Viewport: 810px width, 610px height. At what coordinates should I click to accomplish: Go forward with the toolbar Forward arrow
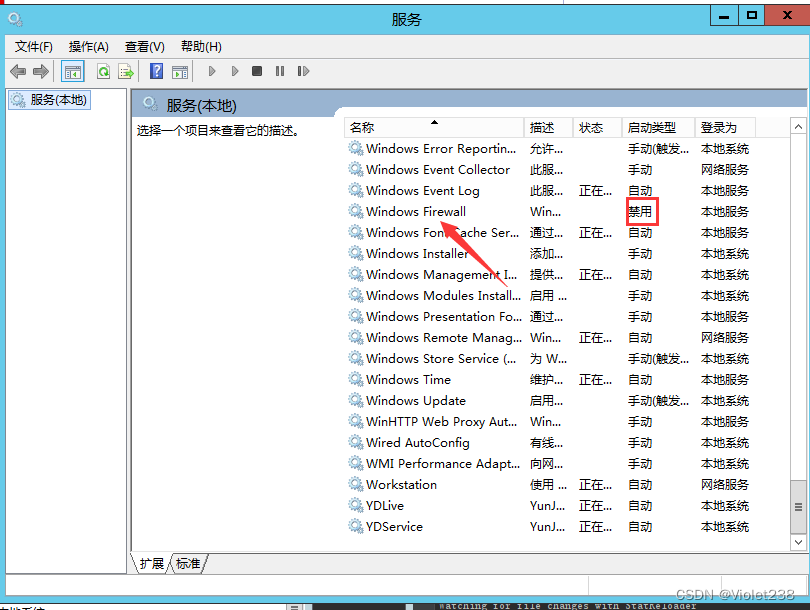[x=41, y=71]
